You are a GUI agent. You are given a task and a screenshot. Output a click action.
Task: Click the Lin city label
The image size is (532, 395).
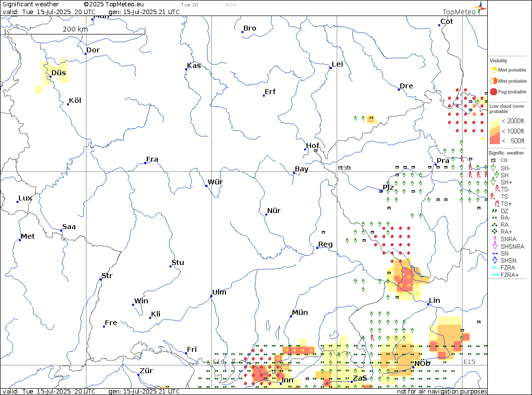click(434, 300)
